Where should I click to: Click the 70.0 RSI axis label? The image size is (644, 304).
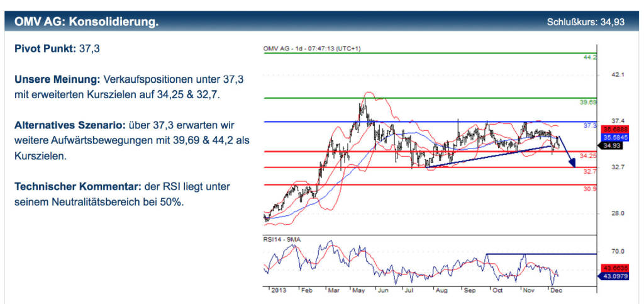pyautogui.click(x=618, y=251)
